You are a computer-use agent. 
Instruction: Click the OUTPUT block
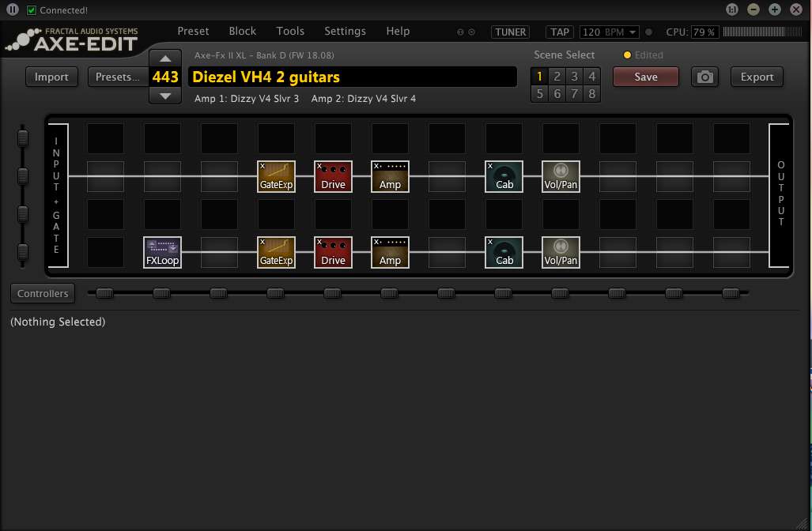780,195
